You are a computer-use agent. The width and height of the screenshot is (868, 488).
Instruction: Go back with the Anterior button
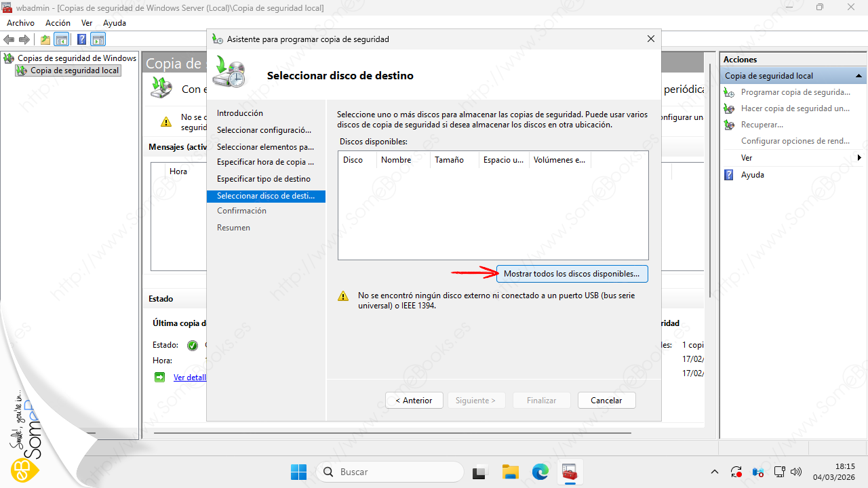point(414,401)
